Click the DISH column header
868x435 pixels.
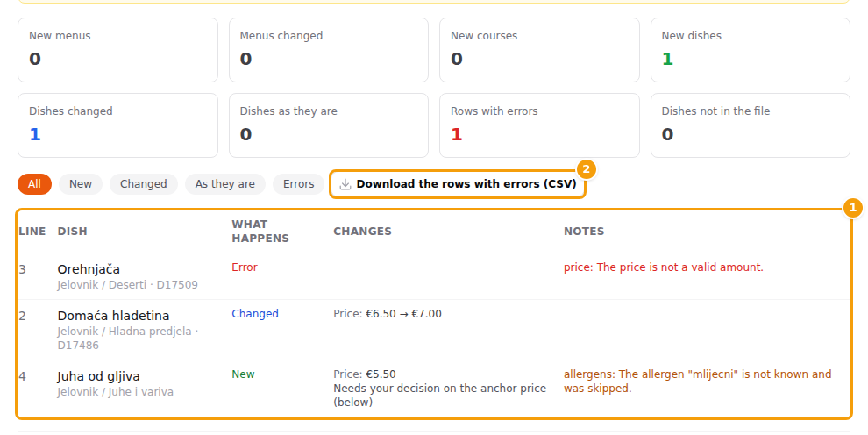(x=73, y=232)
